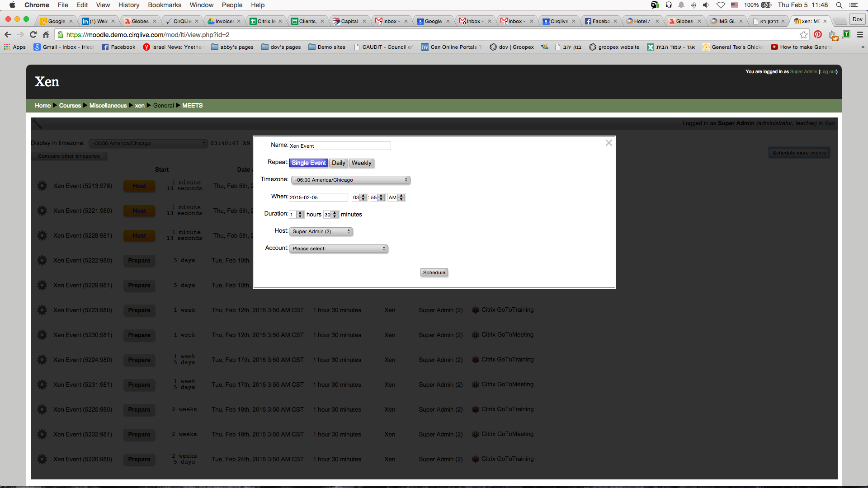Open the Bookmarks menu in menu bar
Image resolution: width=868 pixels, height=488 pixels.
pos(164,5)
